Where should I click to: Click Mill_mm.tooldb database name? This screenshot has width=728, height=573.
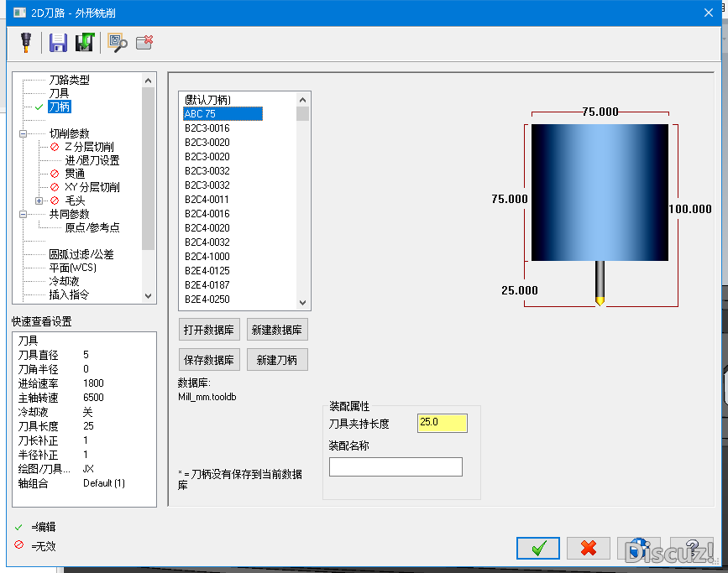[207, 397]
